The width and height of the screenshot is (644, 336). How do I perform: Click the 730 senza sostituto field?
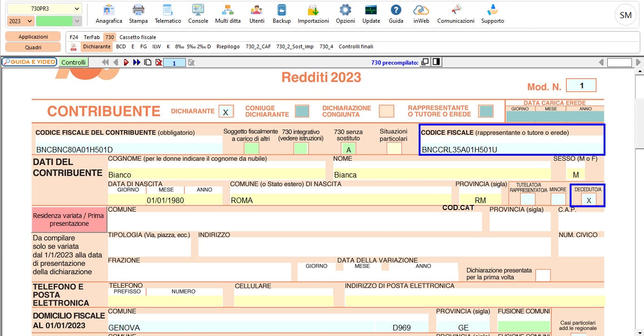[x=348, y=149]
